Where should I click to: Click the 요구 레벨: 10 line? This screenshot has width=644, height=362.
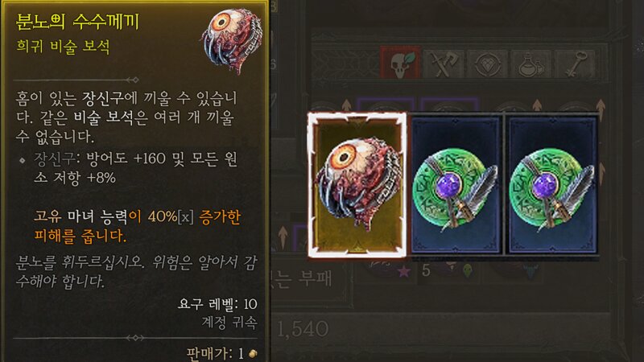217,304
